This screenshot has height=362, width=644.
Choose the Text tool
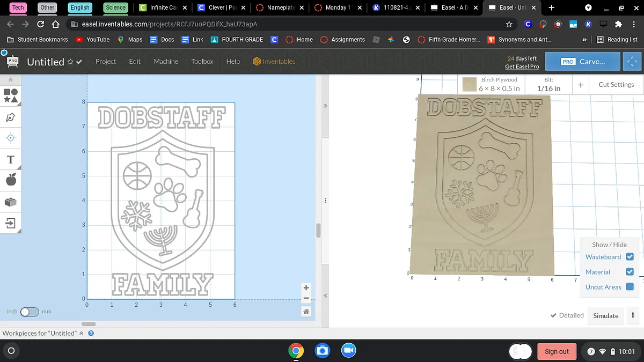[10, 159]
